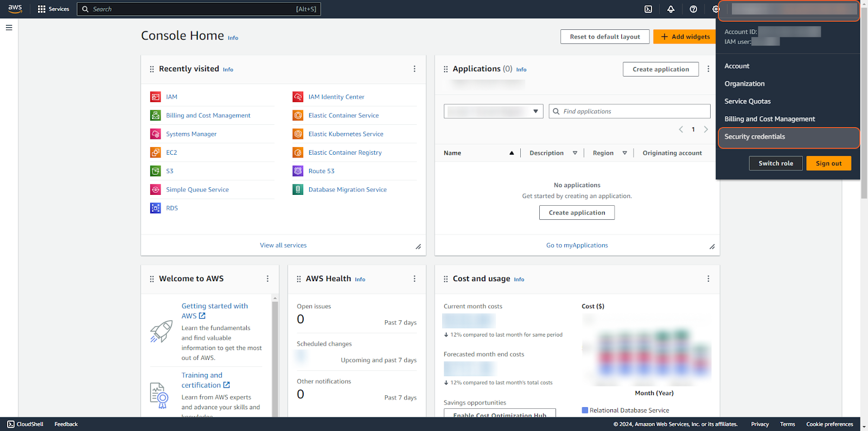Click the S3 service icon
Screen dimensions: 868x431
pos(156,171)
